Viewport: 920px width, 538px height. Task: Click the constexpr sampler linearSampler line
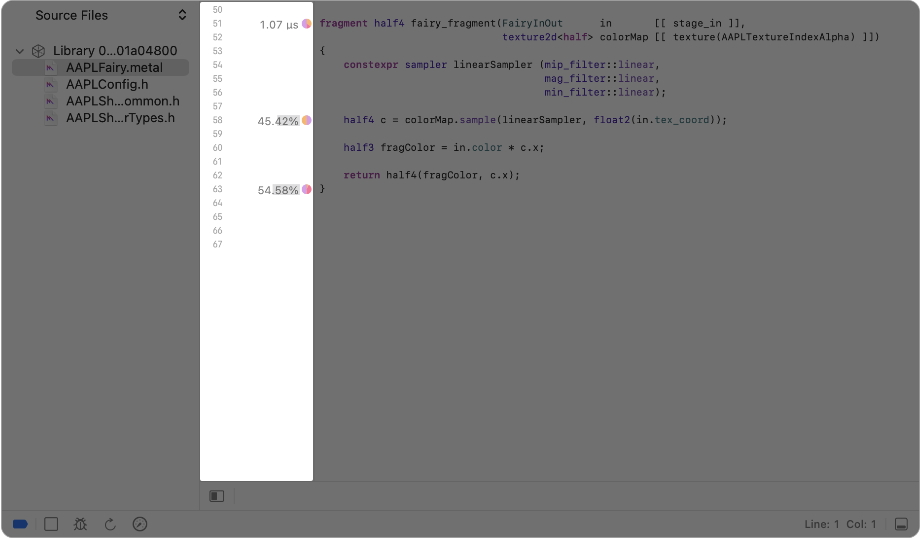pos(502,65)
